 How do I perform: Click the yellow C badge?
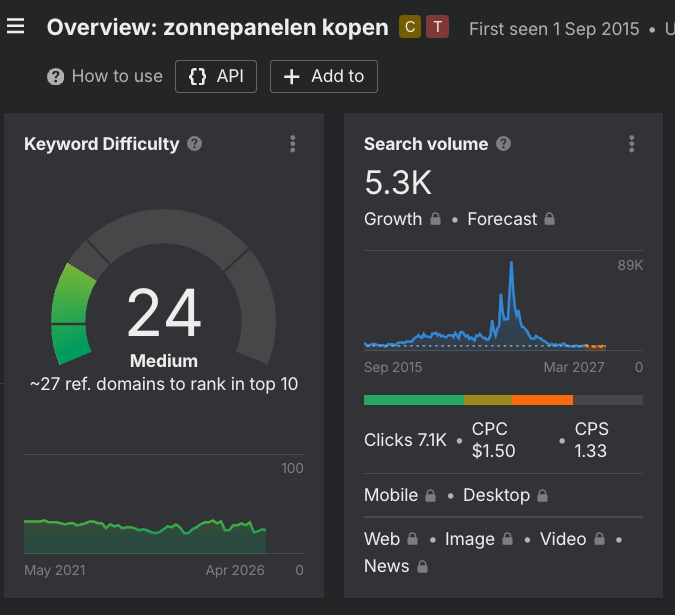click(x=410, y=27)
